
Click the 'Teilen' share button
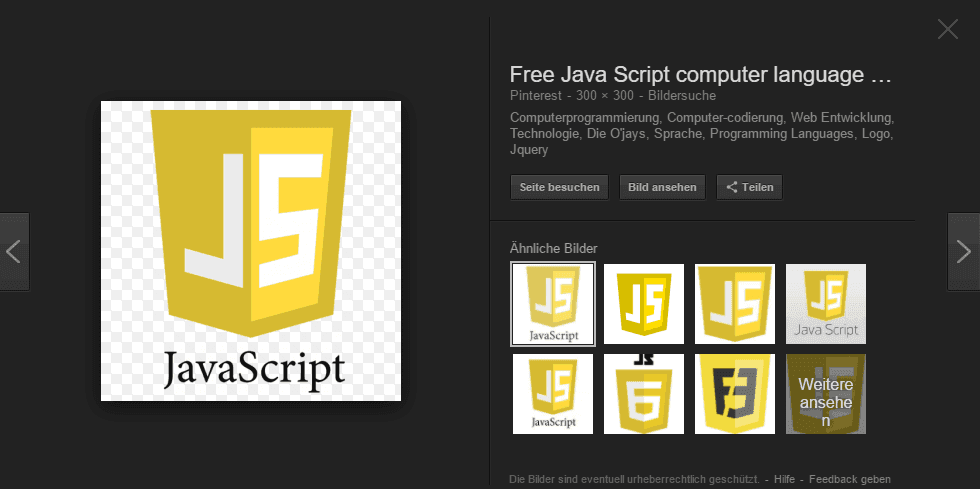749,187
